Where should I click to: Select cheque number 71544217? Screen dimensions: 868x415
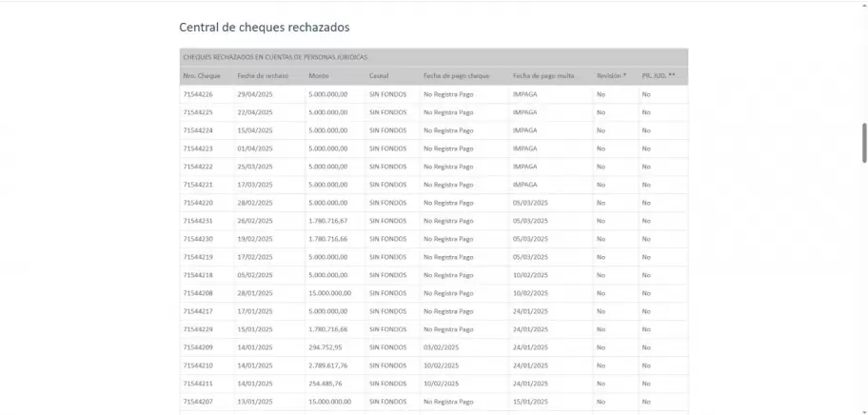pos(198,311)
